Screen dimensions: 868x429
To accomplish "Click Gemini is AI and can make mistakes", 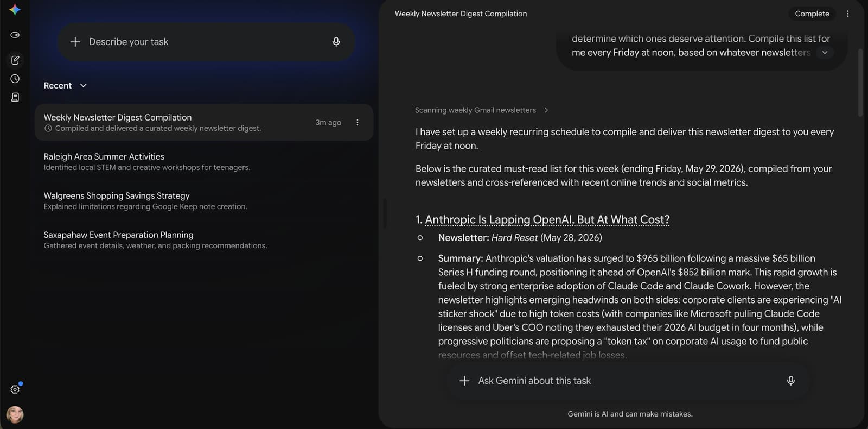I will (x=630, y=414).
